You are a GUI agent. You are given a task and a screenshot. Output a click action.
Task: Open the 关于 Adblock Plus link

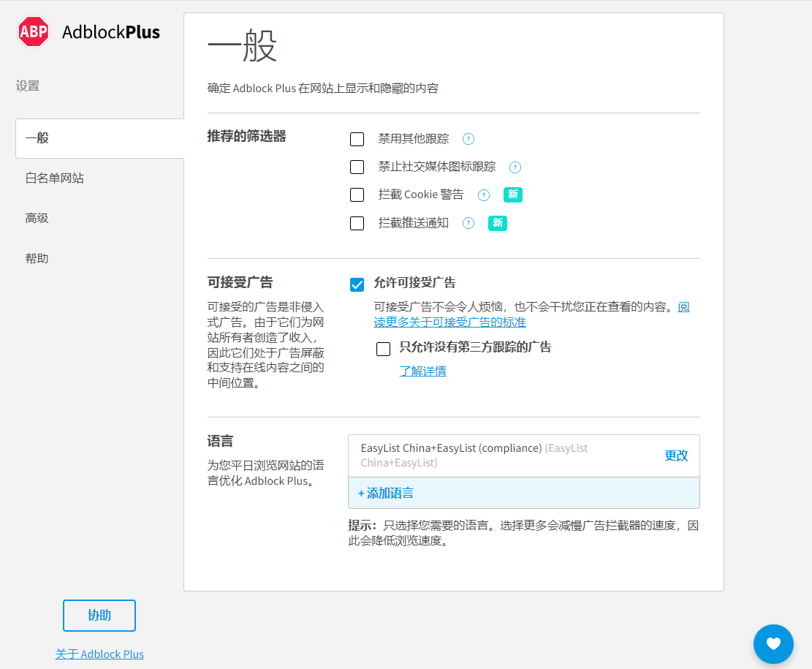[99, 654]
